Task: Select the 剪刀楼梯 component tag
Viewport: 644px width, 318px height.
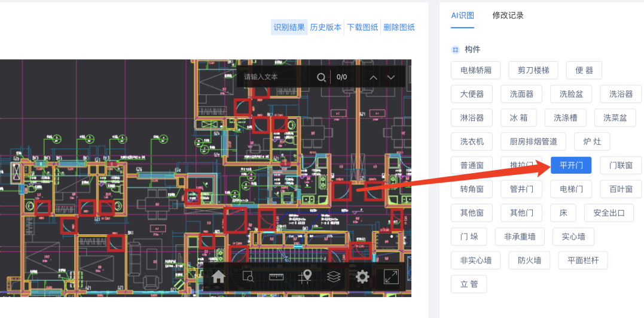Action: point(533,70)
